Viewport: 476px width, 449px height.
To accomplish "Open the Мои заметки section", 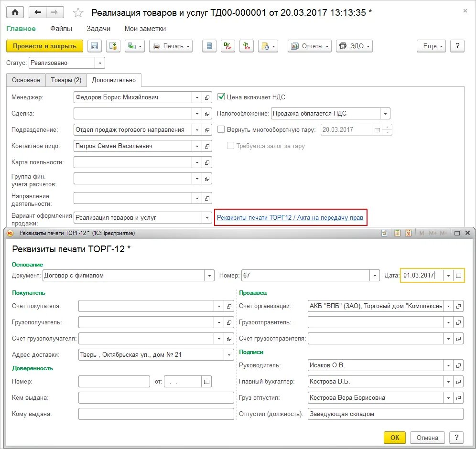I will coord(145,29).
